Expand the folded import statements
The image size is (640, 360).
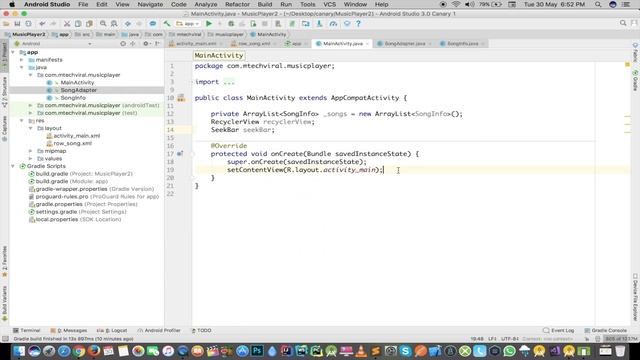[229, 82]
